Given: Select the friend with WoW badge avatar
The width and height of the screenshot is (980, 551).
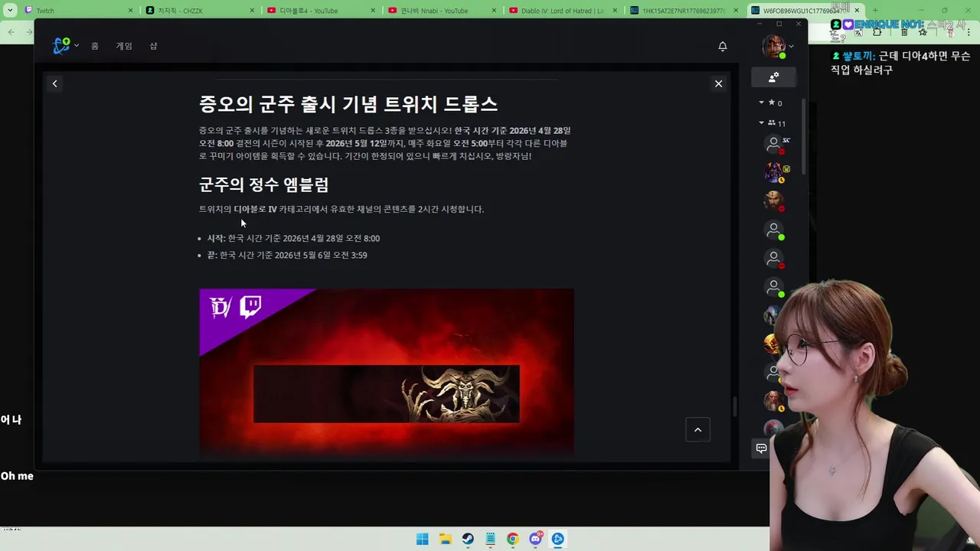Looking at the screenshot, I should (x=774, y=172).
